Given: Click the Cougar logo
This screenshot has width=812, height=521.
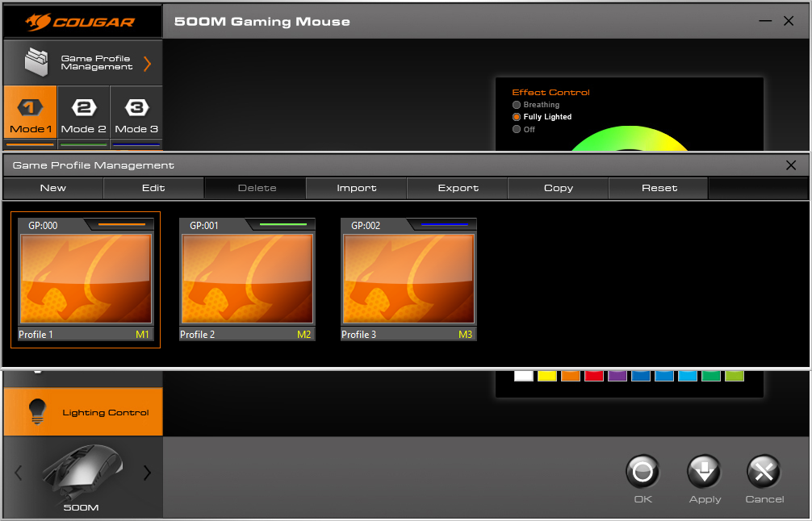Looking at the screenshot, I should (80, 22).
